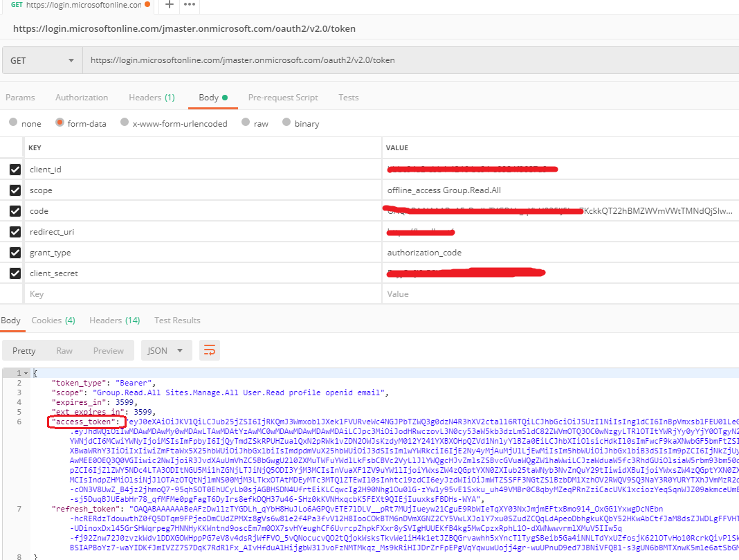Click the "token_type" line in response
739x560 pixels.
click(x=104, y=383)
